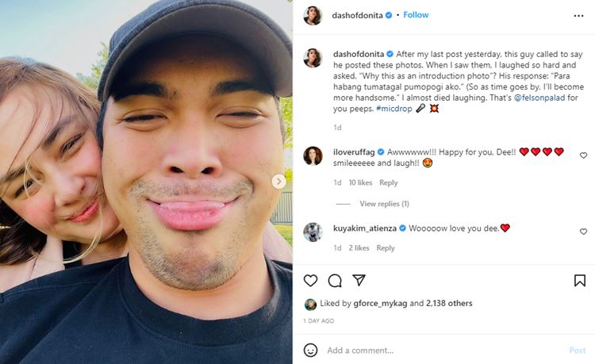Open iloveruffag's profile picture
The image size is (595, 364).
point(313,155)
